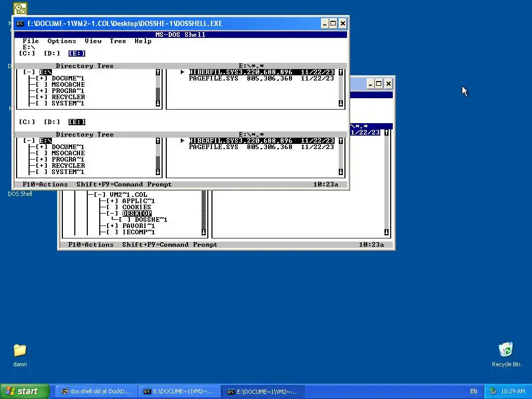532x399 pixels.
Task: Expand RECYCLER in the lower directory tree
Action: click(42, 166)
